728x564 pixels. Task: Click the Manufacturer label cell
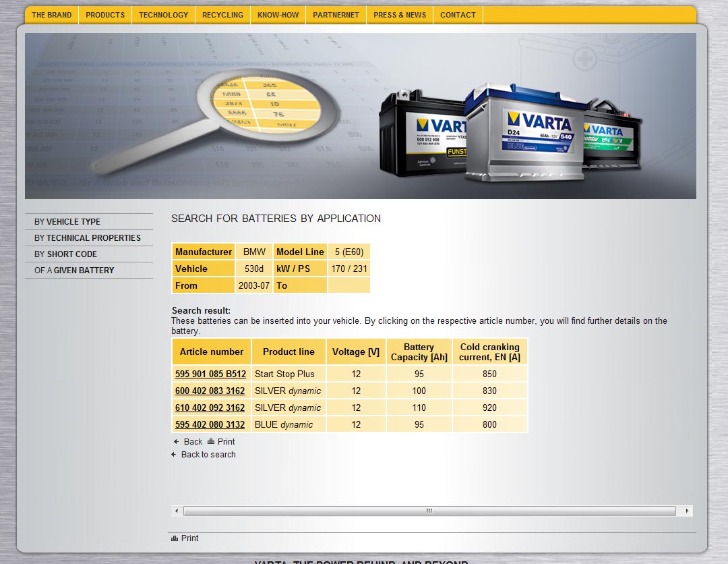click(x=204, y=252)
